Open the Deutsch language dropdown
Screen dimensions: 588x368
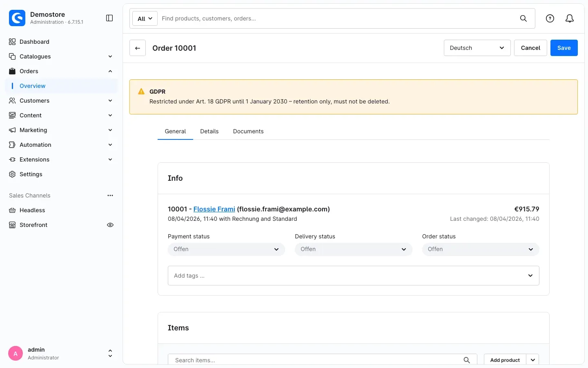point(477,48)
